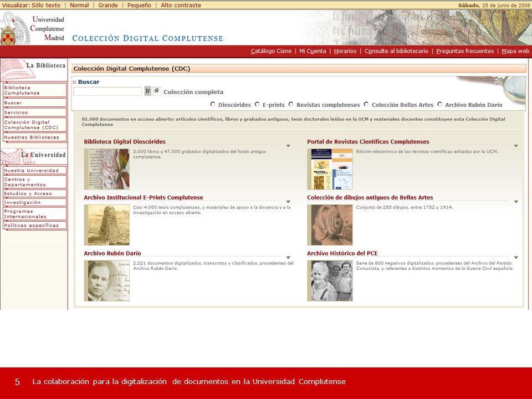Open Programas Internacionales sidebar item
Image resolution: width=532 pixels, height=399 pixels.
[x=34, y=214]
